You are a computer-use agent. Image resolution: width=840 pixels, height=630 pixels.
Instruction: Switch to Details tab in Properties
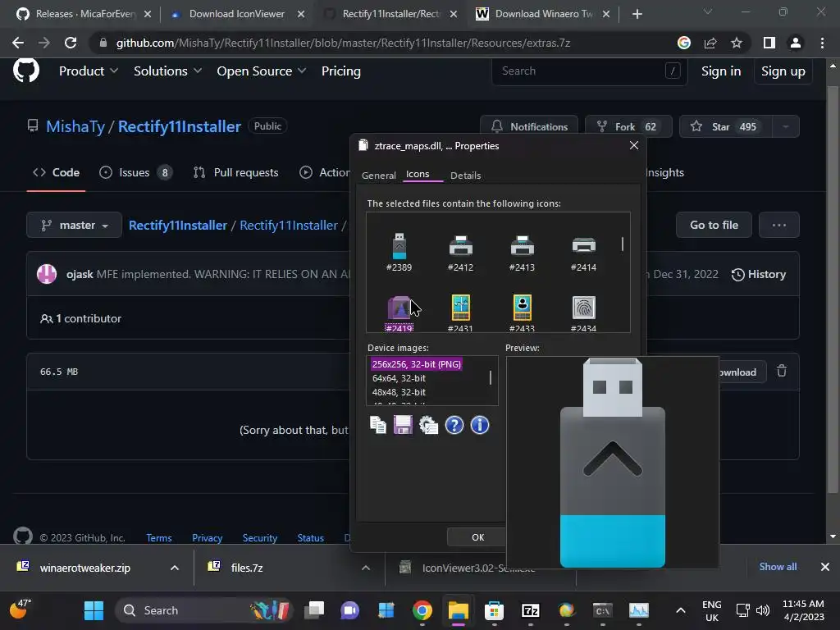466,176
